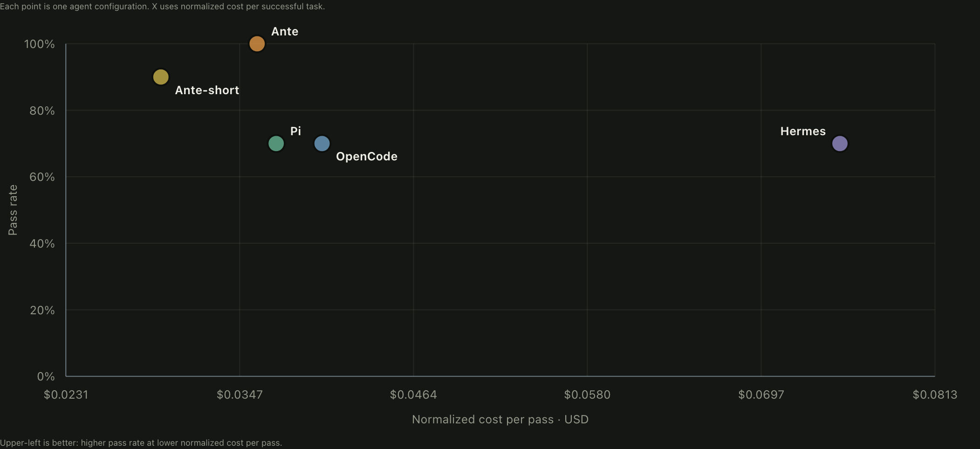Click the $0.0697 x-axis tick label

click(761, 395)
